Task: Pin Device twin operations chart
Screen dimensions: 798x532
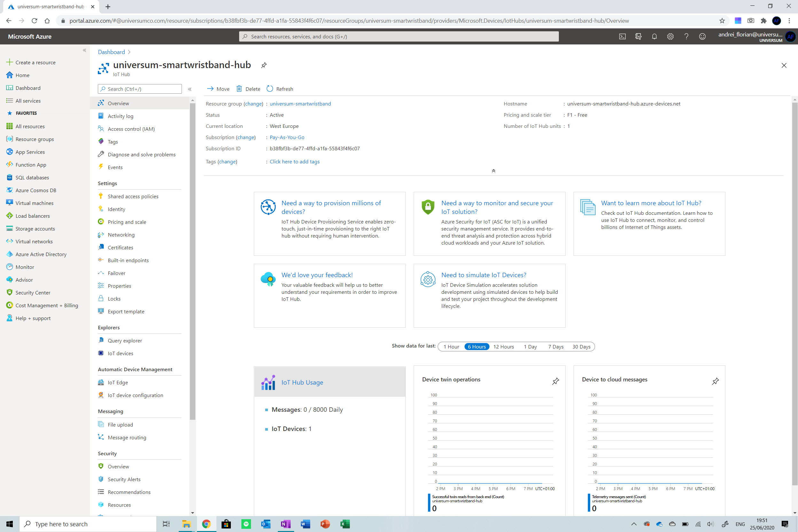Action: (555, 381)
